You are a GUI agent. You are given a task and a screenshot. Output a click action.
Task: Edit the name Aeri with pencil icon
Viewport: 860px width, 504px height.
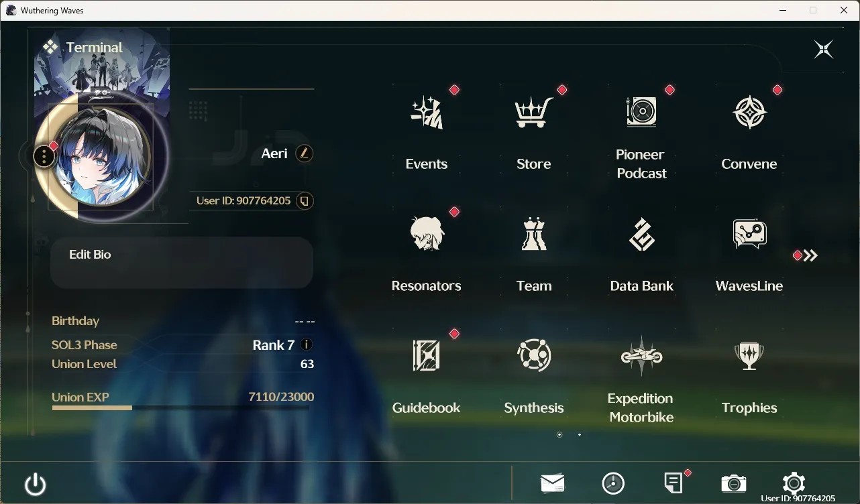click(305, 153)
